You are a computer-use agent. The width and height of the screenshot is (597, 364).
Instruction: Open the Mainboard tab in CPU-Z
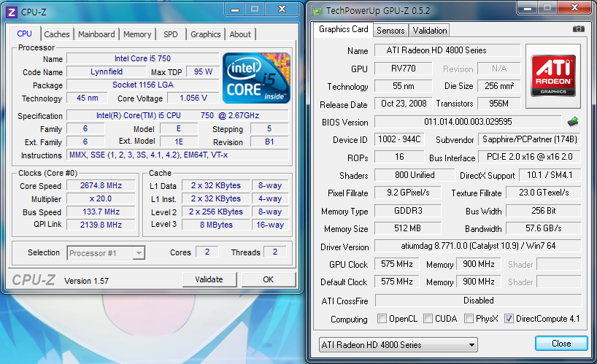point(96,34)
